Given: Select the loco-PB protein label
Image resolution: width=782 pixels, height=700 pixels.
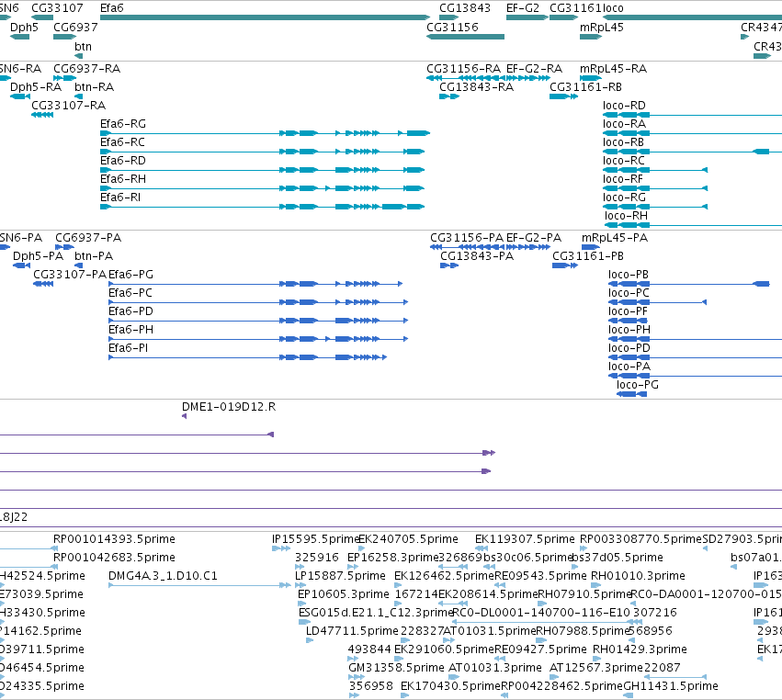Looking at the screenshot, I should (x=628, y=275).
